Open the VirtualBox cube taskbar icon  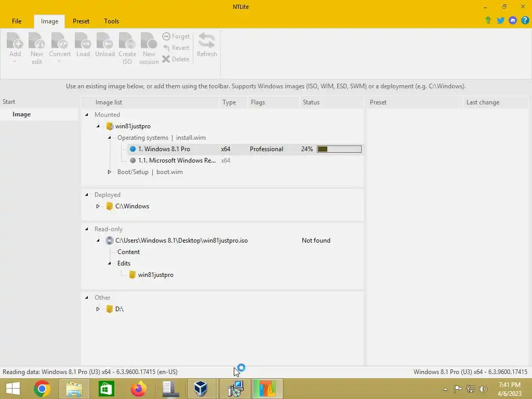201,389
